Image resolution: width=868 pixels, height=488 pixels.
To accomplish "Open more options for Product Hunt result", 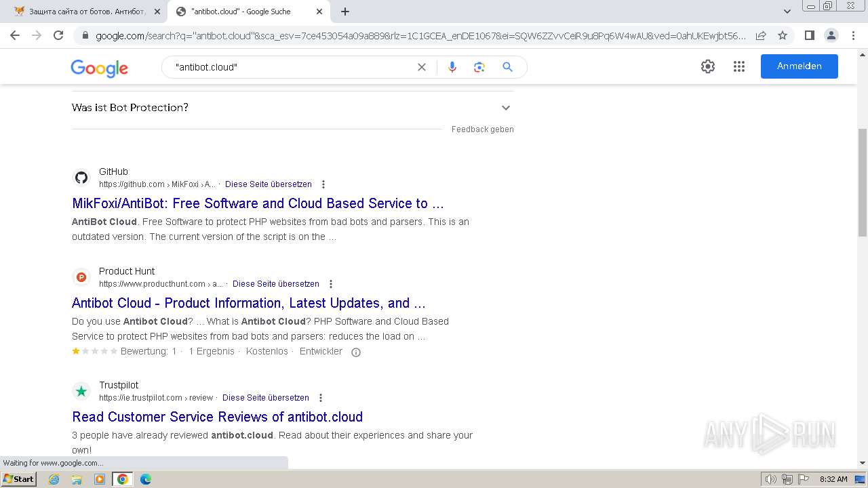I will point(331,284).
